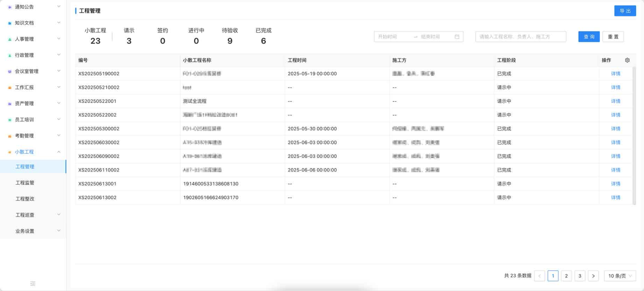Click the calendar icon in date range
644x291 pixels.
pyautogui.click(x=457, y=37)
